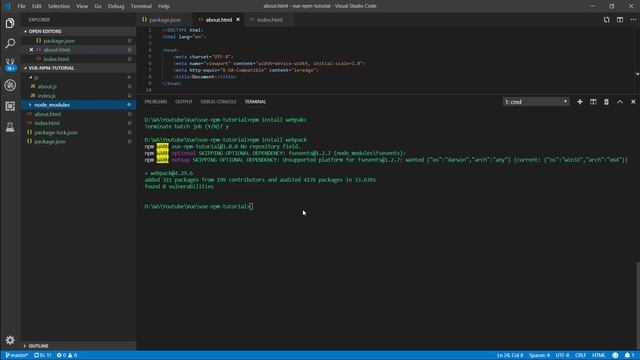Click the VS Code logo icon

8,6
